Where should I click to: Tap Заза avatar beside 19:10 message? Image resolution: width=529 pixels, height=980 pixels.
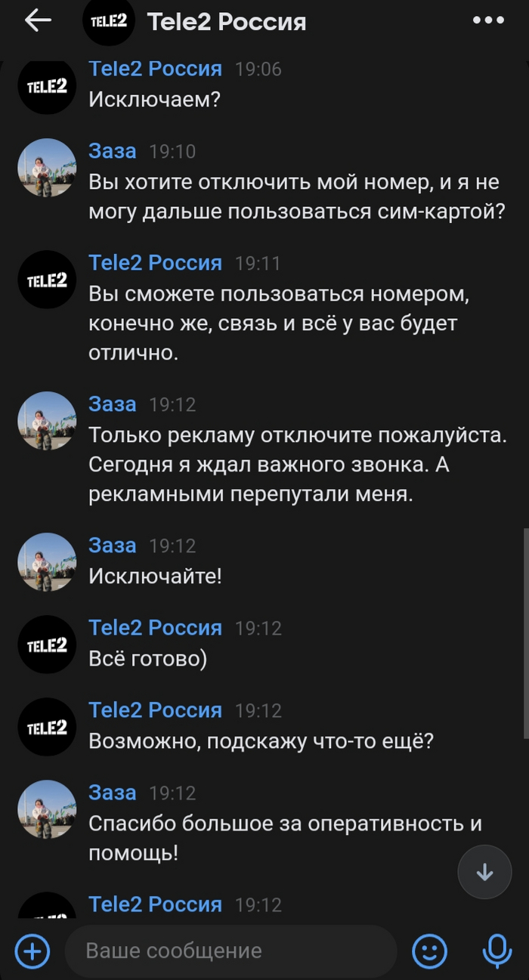click(47, 168)
